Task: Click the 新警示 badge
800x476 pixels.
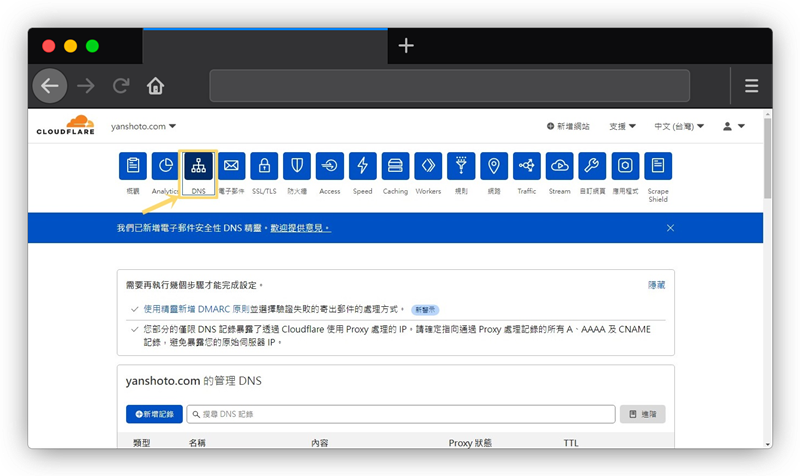Action: (425, 310)
